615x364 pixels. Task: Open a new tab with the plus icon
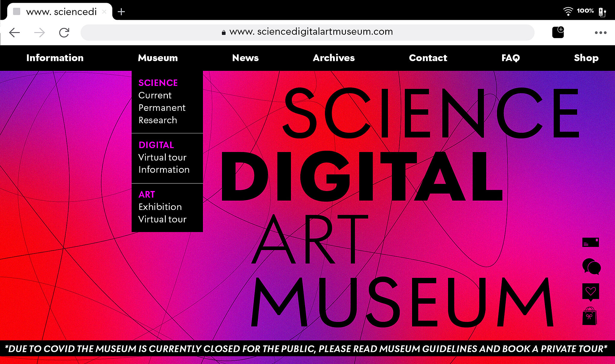coord(121,12)
